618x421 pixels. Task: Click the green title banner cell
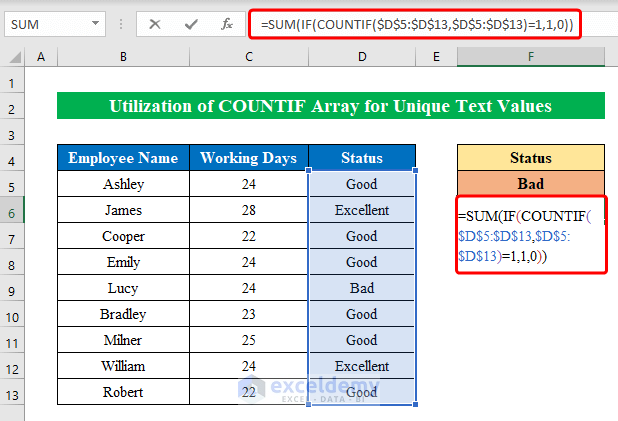click(x=330, y=106)
